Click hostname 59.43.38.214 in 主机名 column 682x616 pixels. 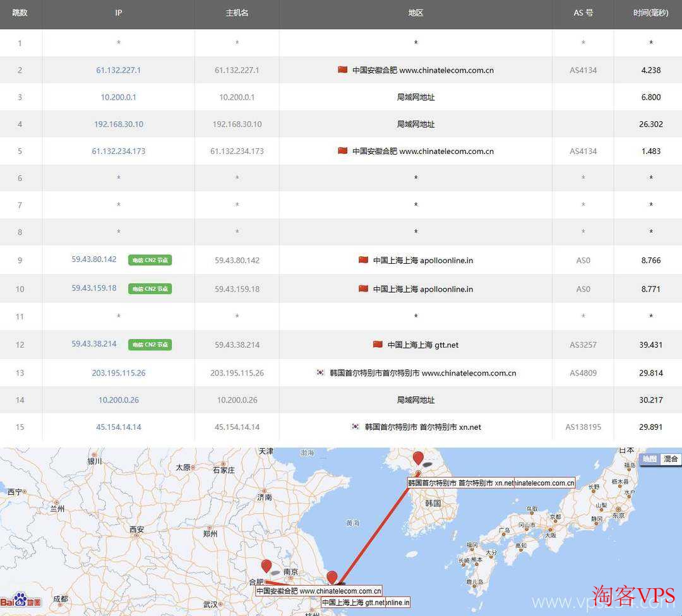[x=237, y=345]
